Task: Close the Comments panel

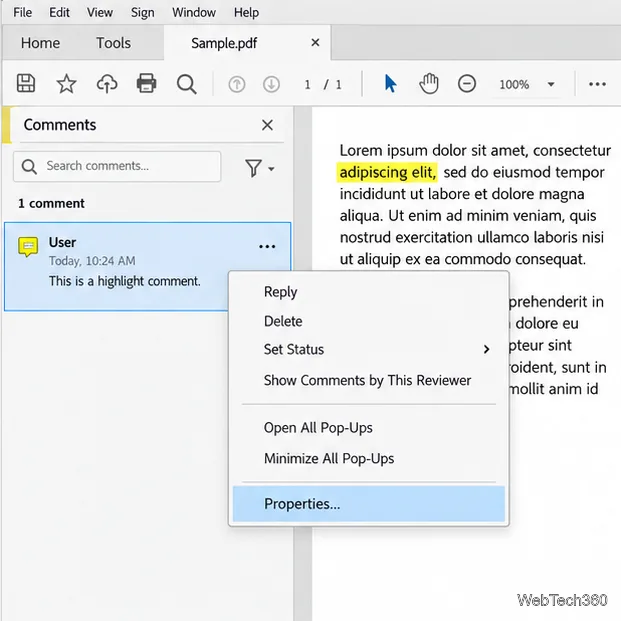Action: (267, 125)
